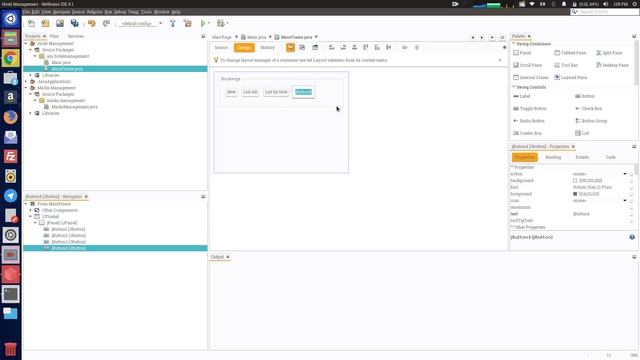Open the icon property dropdown
This screenshot has height=360, width=640.
[625, 200]
